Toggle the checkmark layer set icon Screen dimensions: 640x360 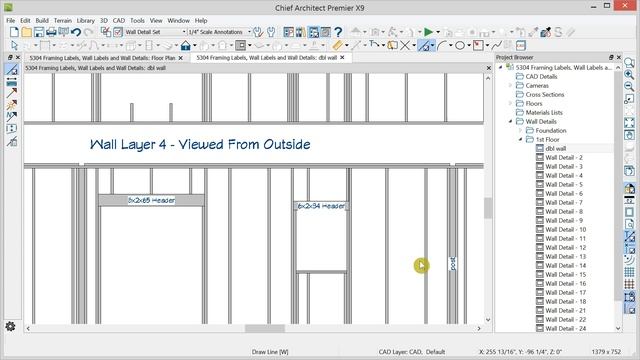(x=118, y=32)
